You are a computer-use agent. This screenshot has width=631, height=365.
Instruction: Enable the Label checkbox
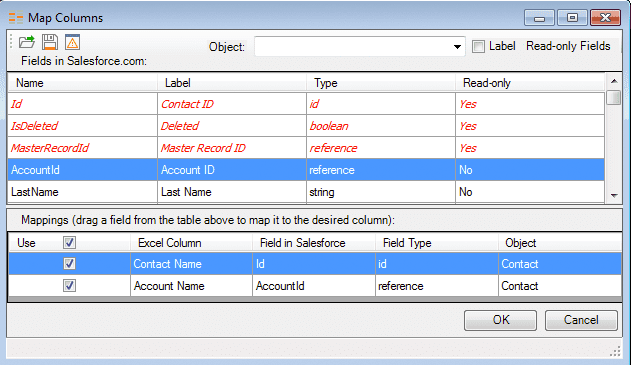[x=478, y=46]
